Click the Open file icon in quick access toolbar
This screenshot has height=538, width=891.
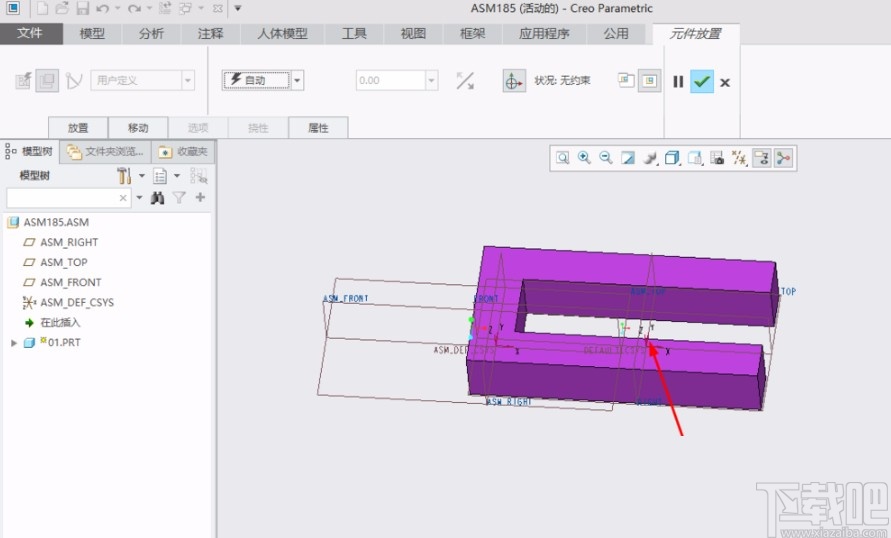63,8
